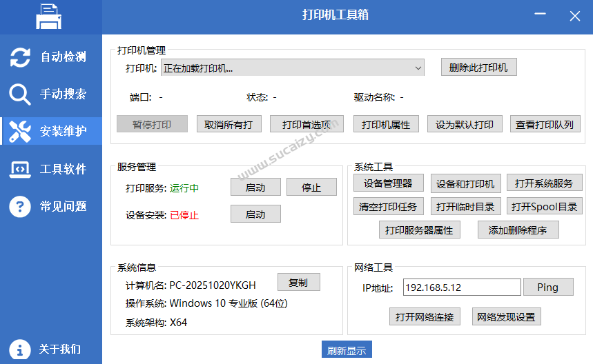Copy system info with 复制 button
This screenshot has width=593, height=364.
click(x=299, y=282)
